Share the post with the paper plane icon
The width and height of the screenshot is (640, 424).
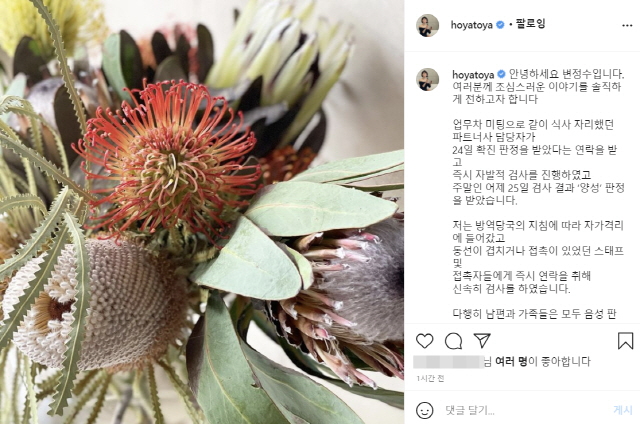pyautogui.click(x=482, y=340)
